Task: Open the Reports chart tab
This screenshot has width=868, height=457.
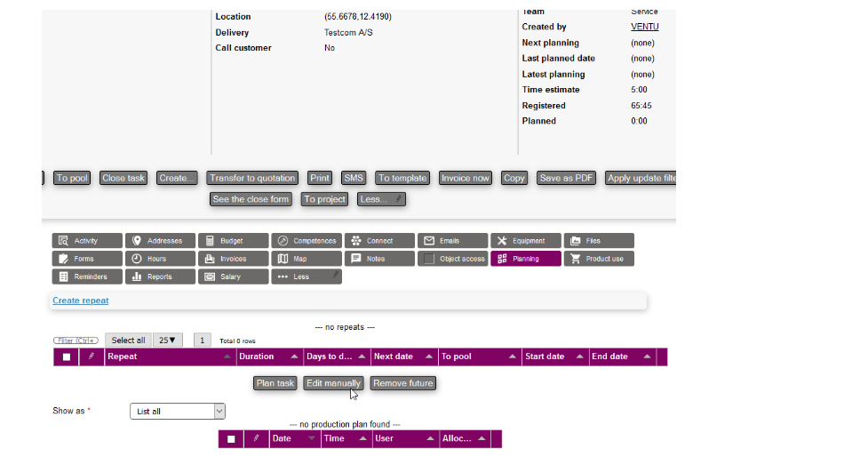Action: [x=160, y=277]
